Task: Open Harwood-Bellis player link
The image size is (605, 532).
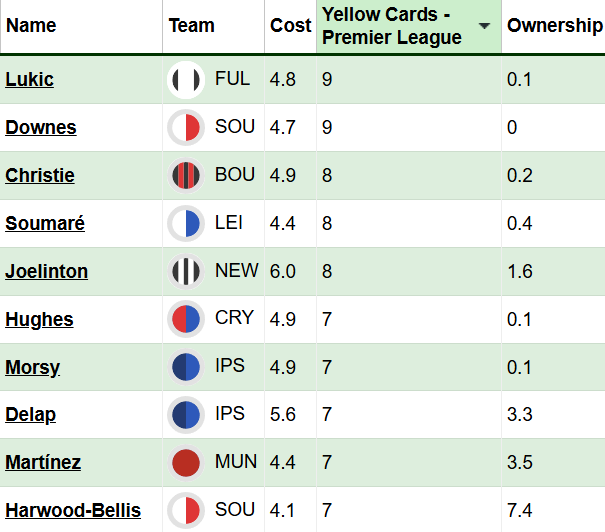Action: (x=73, y=511)
